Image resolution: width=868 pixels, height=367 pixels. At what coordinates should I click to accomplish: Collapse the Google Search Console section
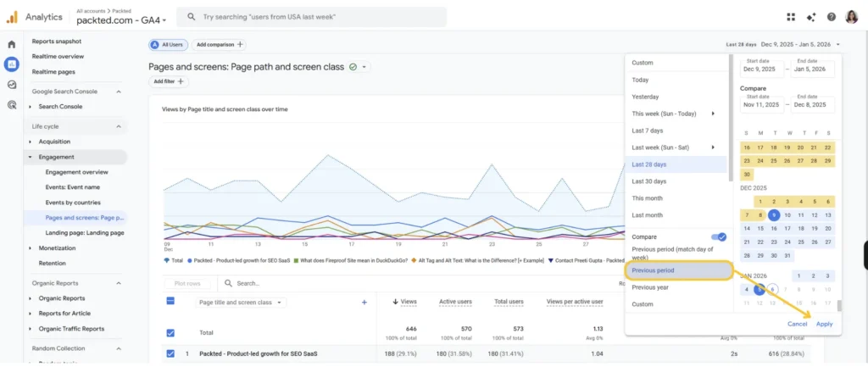pyautogui.click(x=118, y=92)
